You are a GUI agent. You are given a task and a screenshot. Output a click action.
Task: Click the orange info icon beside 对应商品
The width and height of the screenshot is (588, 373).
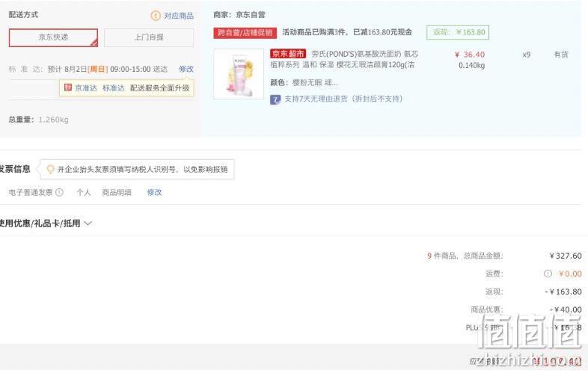click(x=156, y=16)
